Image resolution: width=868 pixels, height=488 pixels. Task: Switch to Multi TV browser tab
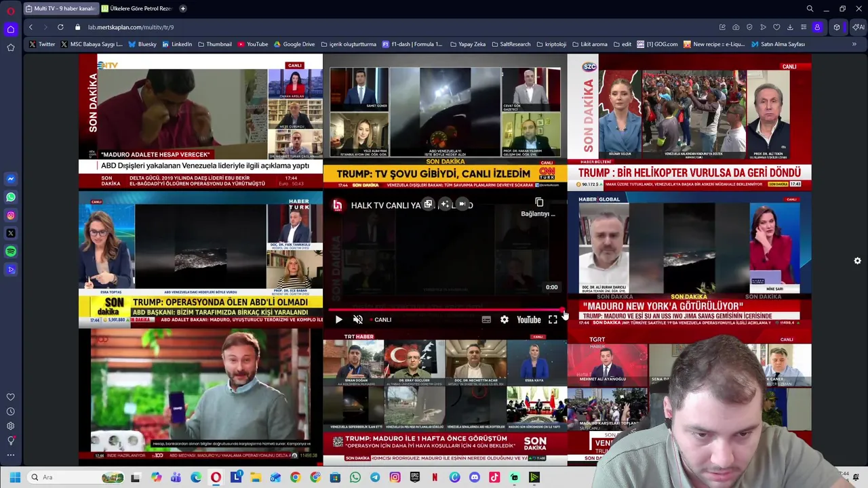click(60, 9)
